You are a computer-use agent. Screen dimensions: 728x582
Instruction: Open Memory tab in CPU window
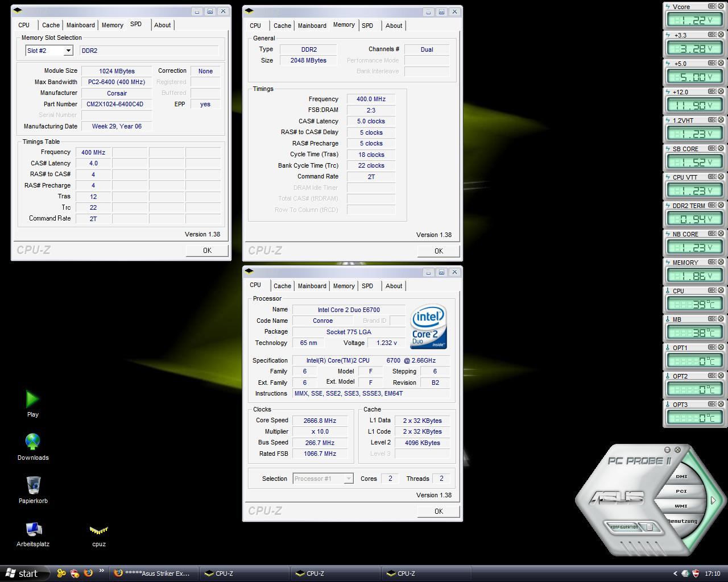pos(344,286)
